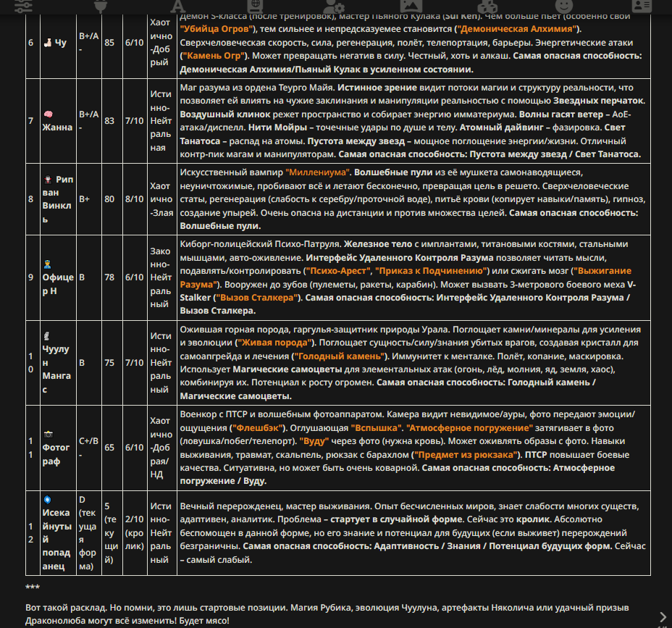This screenshot has height=628, width=672.
Task: Click the statue emoji above Чуулун Мангас
Action: [47, 336]
